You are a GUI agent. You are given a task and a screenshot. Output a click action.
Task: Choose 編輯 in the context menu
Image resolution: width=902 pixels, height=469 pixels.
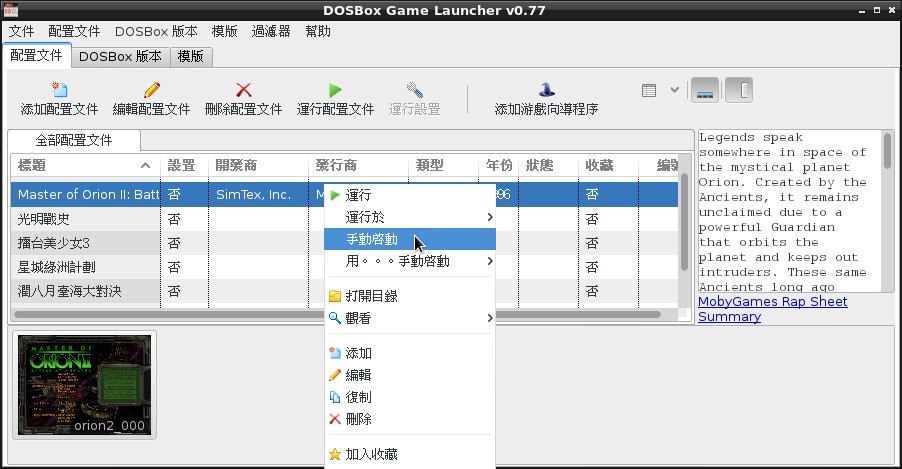(410, 375)
